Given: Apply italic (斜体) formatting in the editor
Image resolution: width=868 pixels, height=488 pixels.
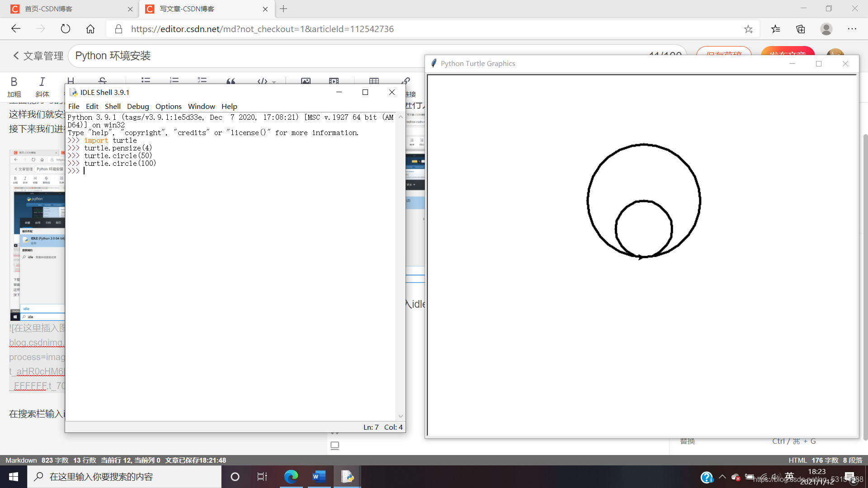Looking at the screenshot, I should tap(42, 87).
